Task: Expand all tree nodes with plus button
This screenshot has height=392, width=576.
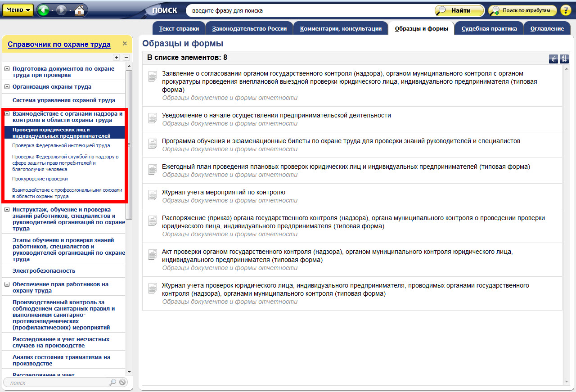Action: 116,57
